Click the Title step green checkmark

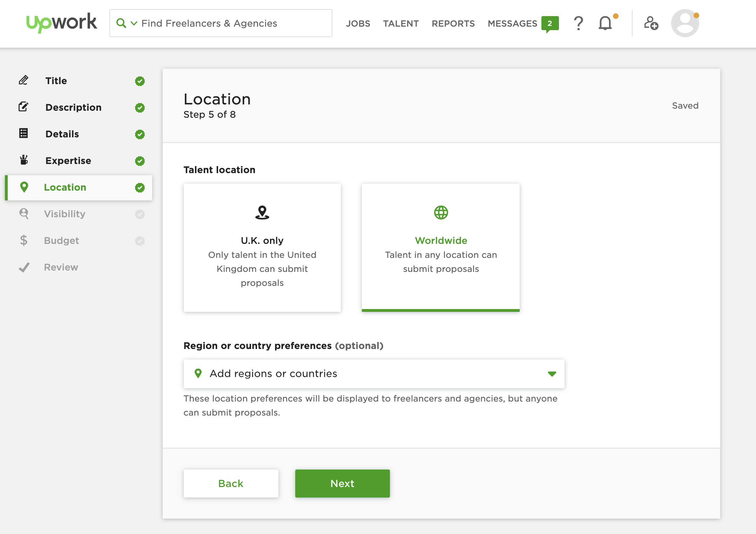[x=140, y=81]
